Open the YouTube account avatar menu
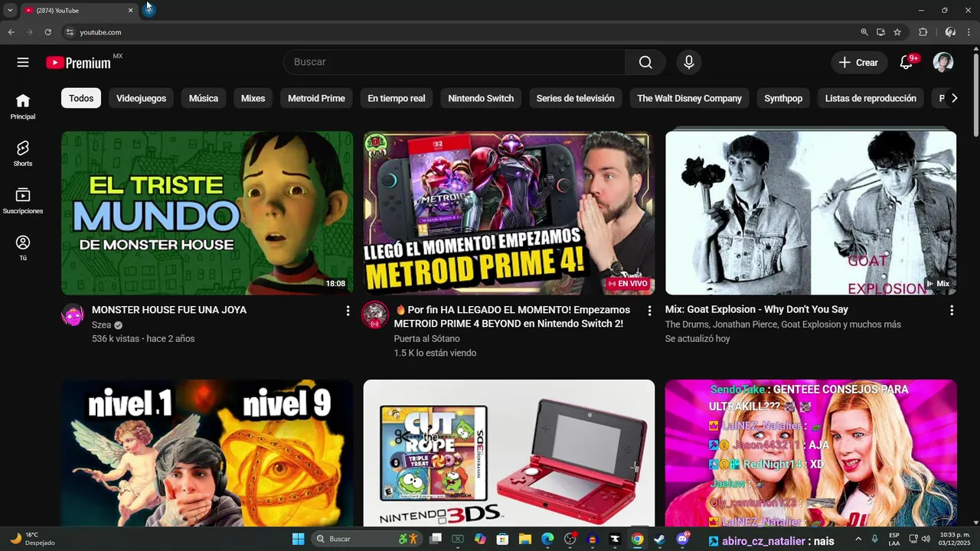This screenshot has height=551, width=980. (x=943, y=63)
